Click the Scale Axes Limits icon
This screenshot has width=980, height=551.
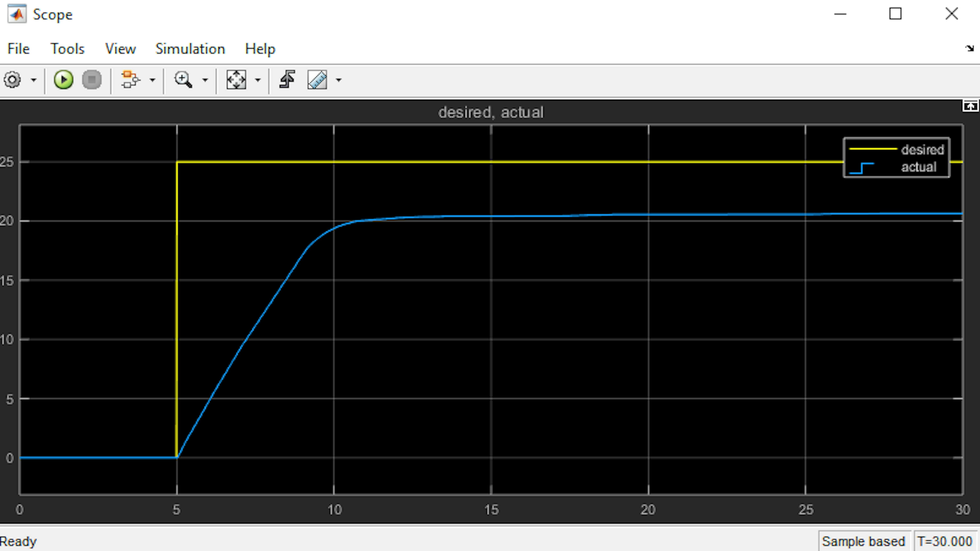pos(236,80)
